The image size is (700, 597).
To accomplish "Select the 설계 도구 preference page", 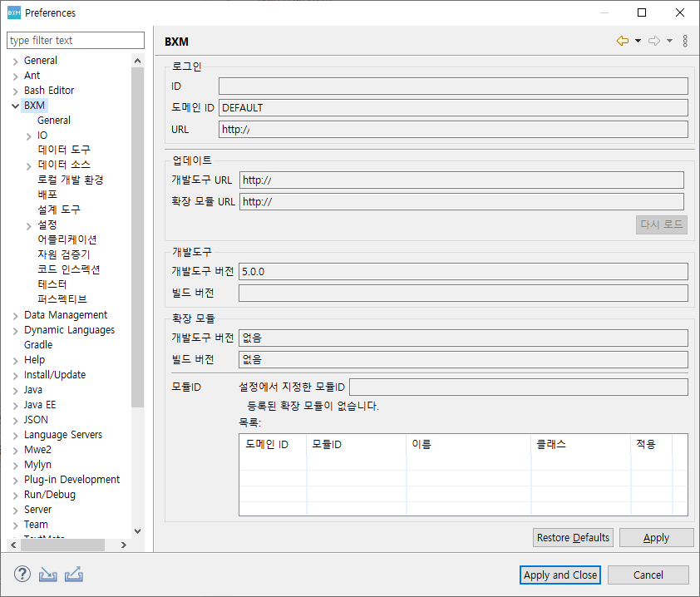I will coord(58,210).
